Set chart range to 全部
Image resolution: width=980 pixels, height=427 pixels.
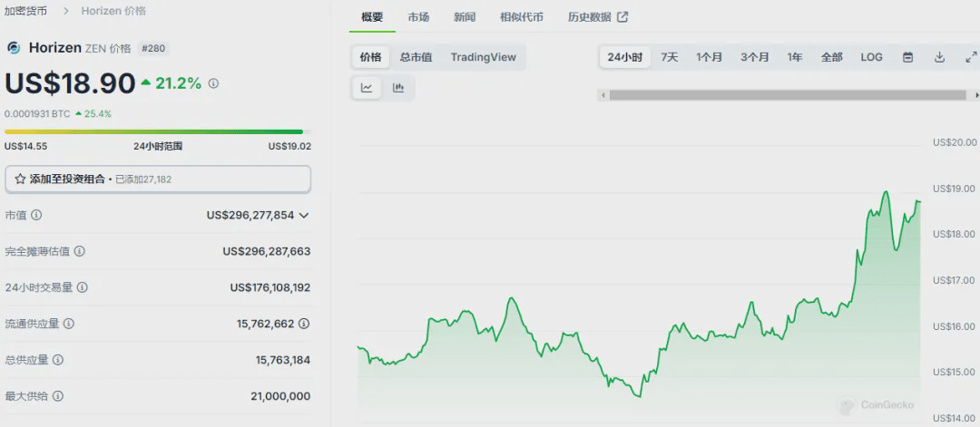(x=832, y=57)
